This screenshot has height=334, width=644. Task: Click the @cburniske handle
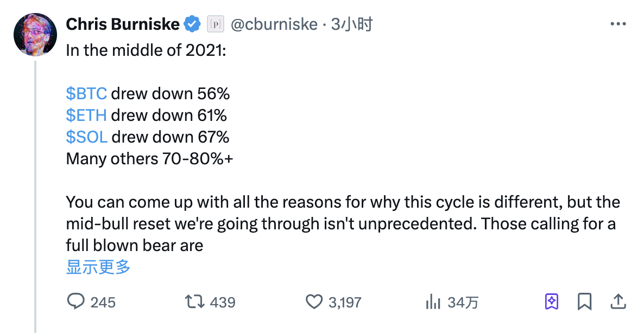(x=273, y=23)
